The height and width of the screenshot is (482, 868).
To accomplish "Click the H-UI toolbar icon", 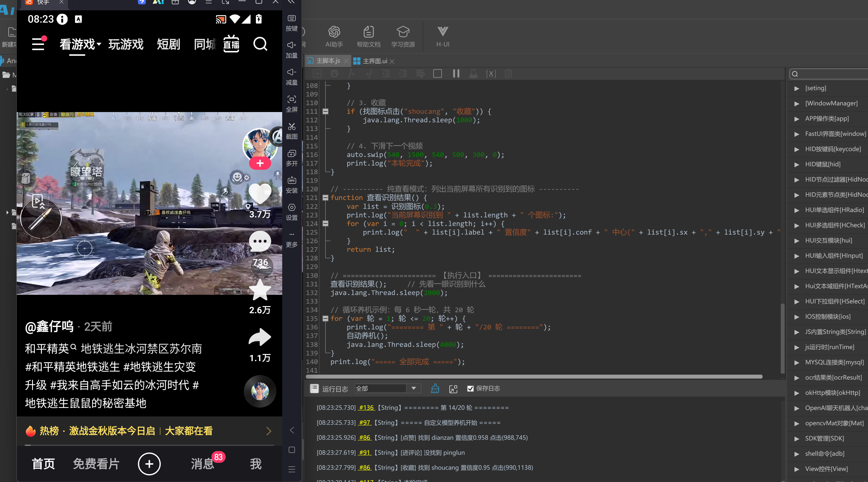I will point(442,36).
